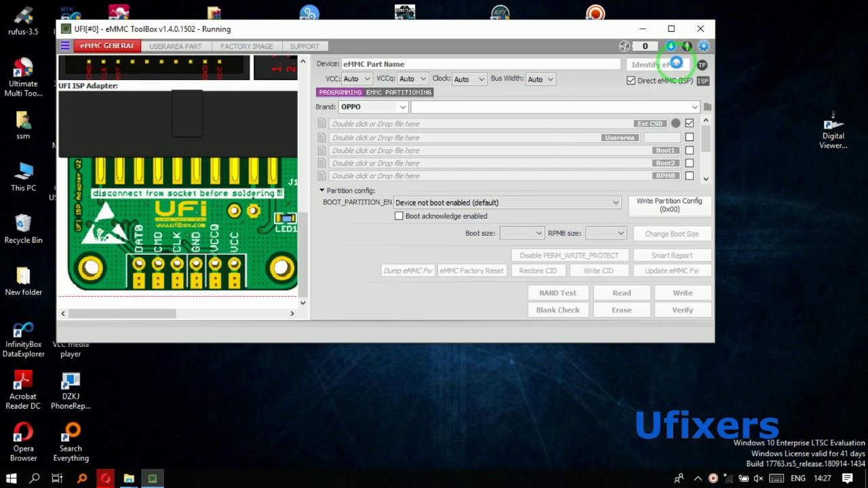Open Digital Viewer desktop shortcut

pos(833,131)
